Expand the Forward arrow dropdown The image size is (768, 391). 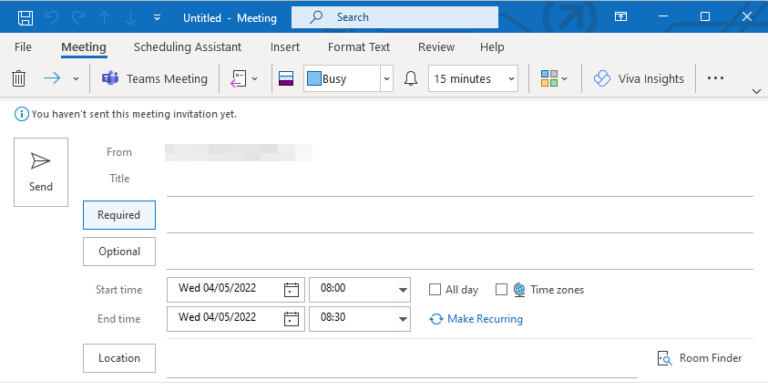[76, 79]
